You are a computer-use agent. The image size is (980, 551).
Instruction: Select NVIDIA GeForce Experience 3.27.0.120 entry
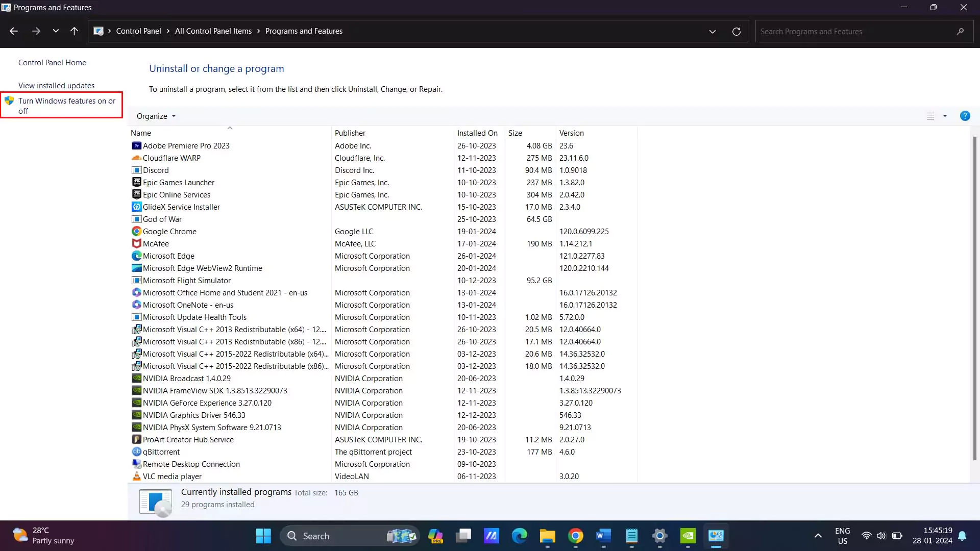[x=207, y=403]
